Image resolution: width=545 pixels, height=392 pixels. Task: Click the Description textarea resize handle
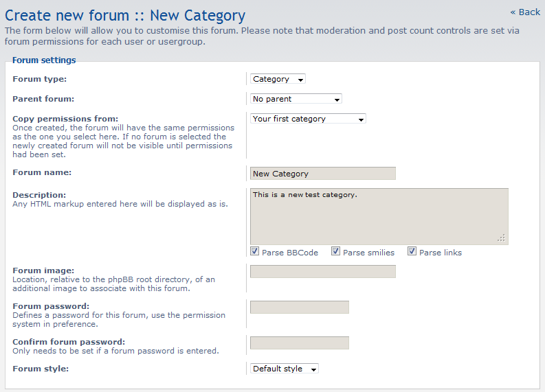click(x=502, y=238)
